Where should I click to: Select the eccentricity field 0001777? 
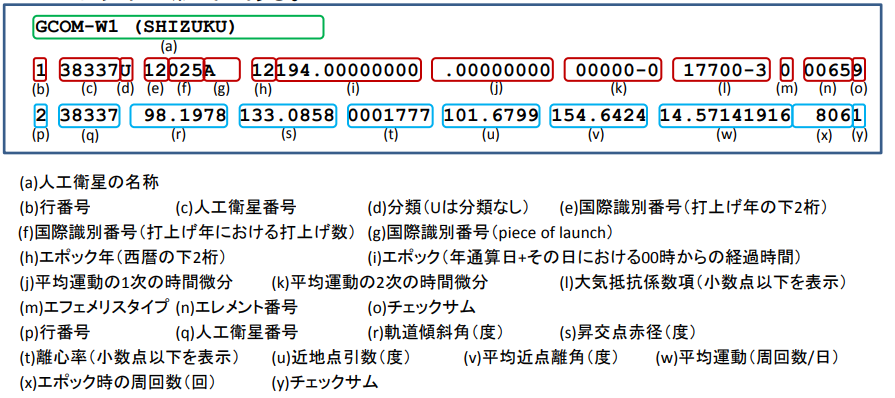coord(389,115)
